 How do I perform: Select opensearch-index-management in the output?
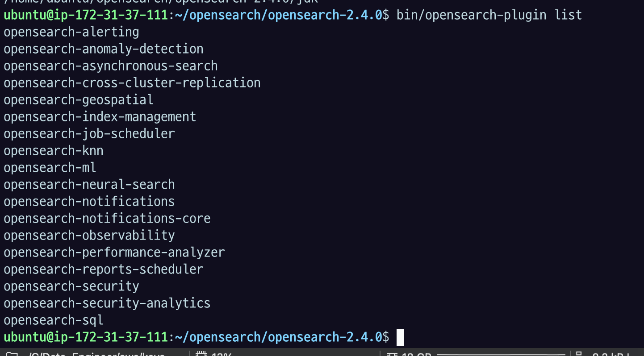[x=100, y=117]
